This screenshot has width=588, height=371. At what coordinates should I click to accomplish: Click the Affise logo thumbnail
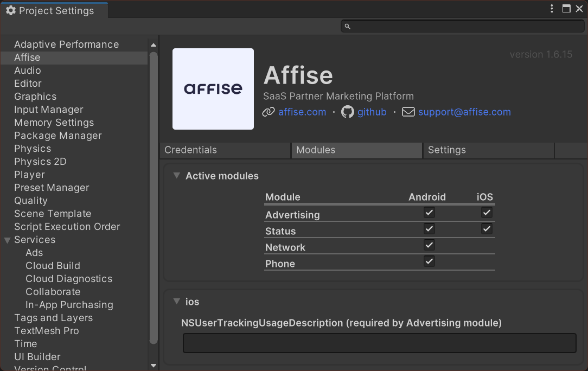(213, 88)
